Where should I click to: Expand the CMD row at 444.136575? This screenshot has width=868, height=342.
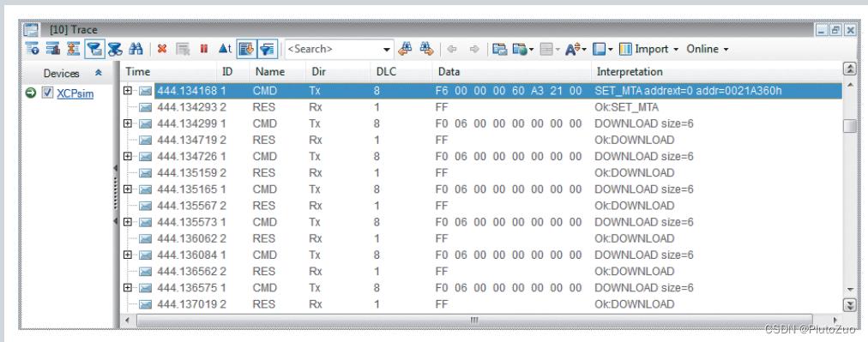pos(128,288)
